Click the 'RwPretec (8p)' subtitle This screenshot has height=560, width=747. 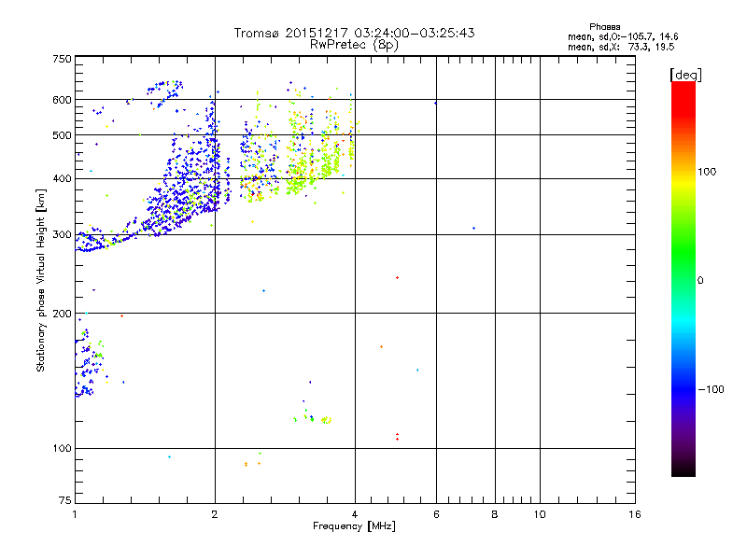point(354,45)
